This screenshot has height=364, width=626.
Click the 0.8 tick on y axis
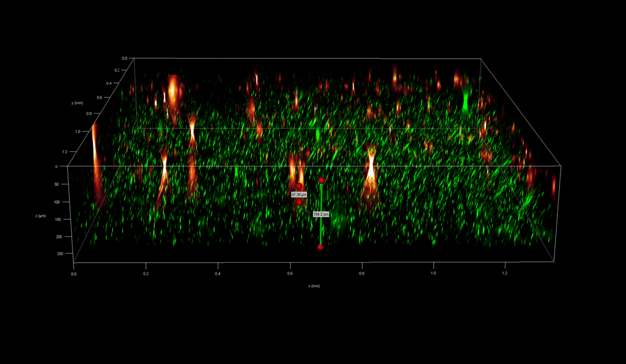pyautogui.click(x=89, y=114)
